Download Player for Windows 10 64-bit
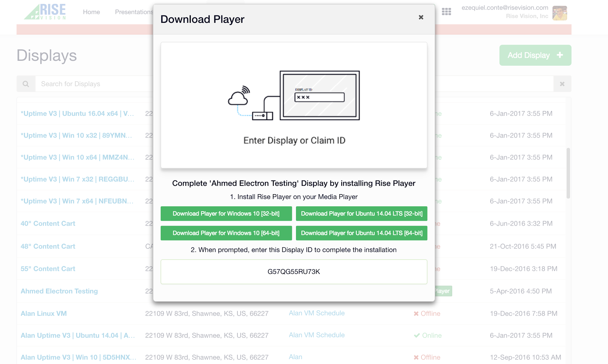Viewport: 608px width, 364px height. (226, 233)
